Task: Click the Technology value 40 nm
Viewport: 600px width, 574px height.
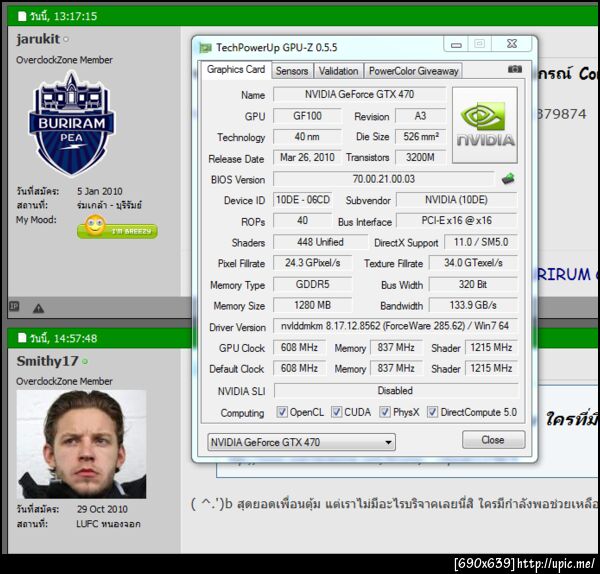Action: 307,137
